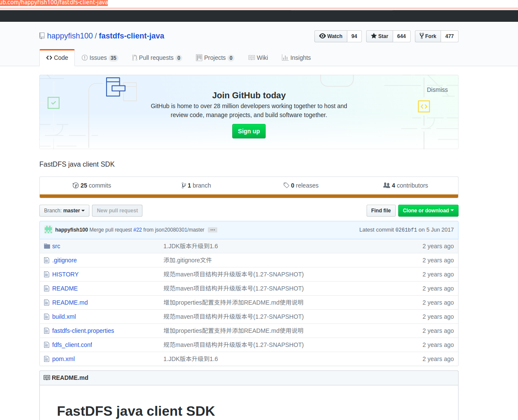The image size is (518, 420).
Task: Click the yellow code brackets icon in banner
Action: pos(423,106)
